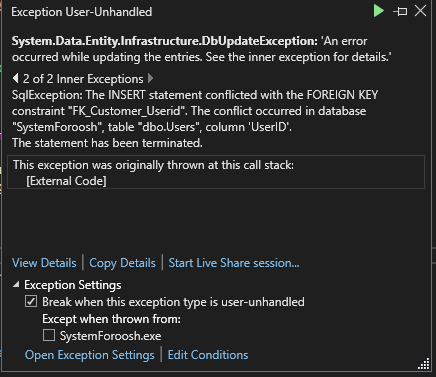Collapse the Exception Settings section
Image resolution: width=436 pixels, height=377 pixels.
[16, 285]
